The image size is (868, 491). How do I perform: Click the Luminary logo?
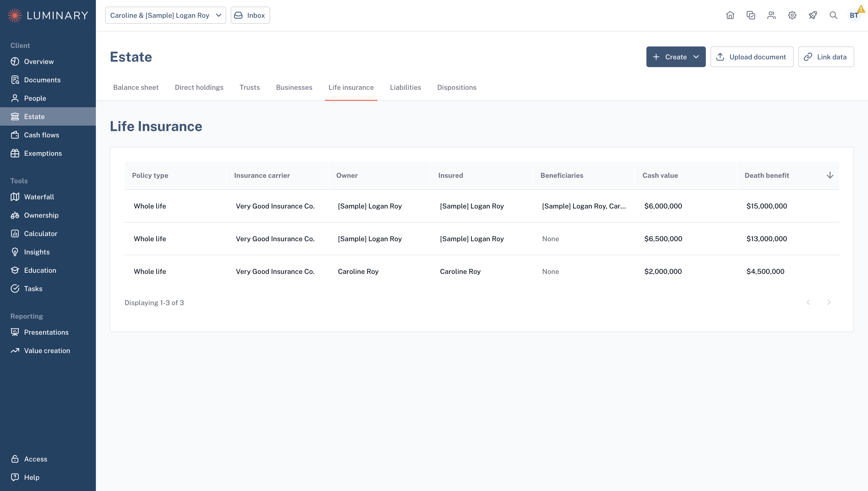coord(48,15)
